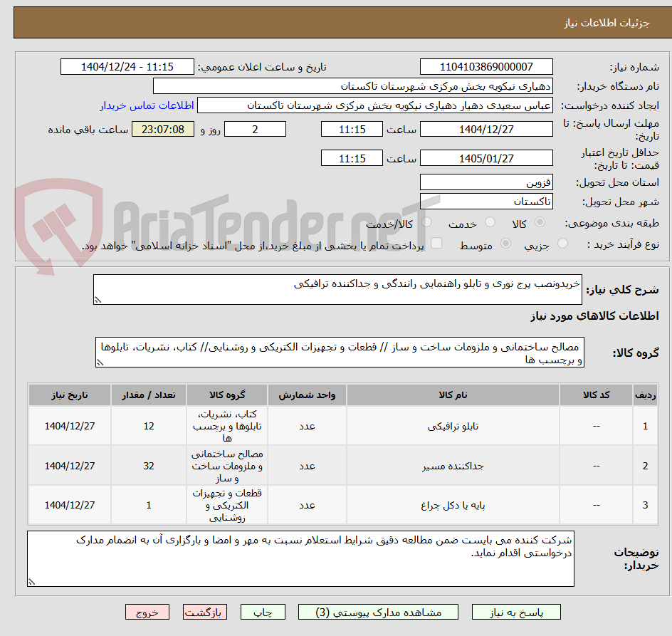Click the اطلاعات کالاهای مورد نیاز heading
Image resolution: width=672 pixels, height=636 pixels.
595,316
